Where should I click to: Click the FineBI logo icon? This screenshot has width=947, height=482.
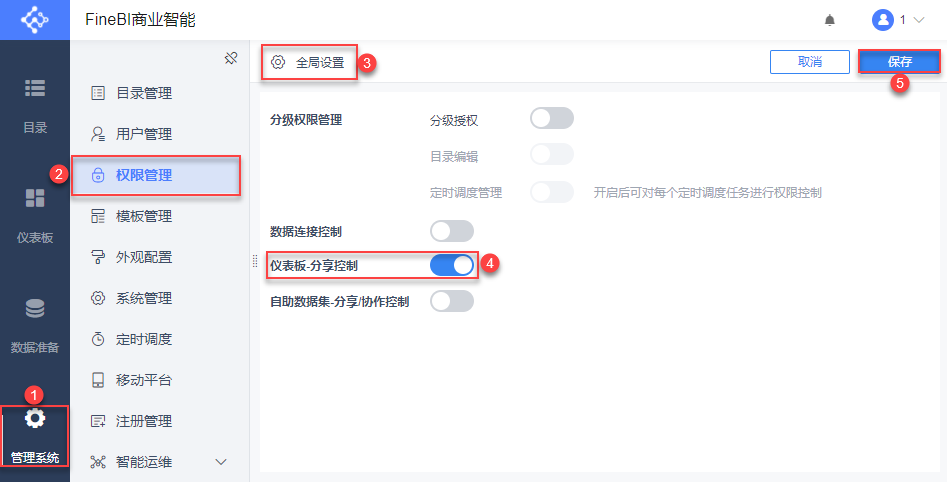35,19
